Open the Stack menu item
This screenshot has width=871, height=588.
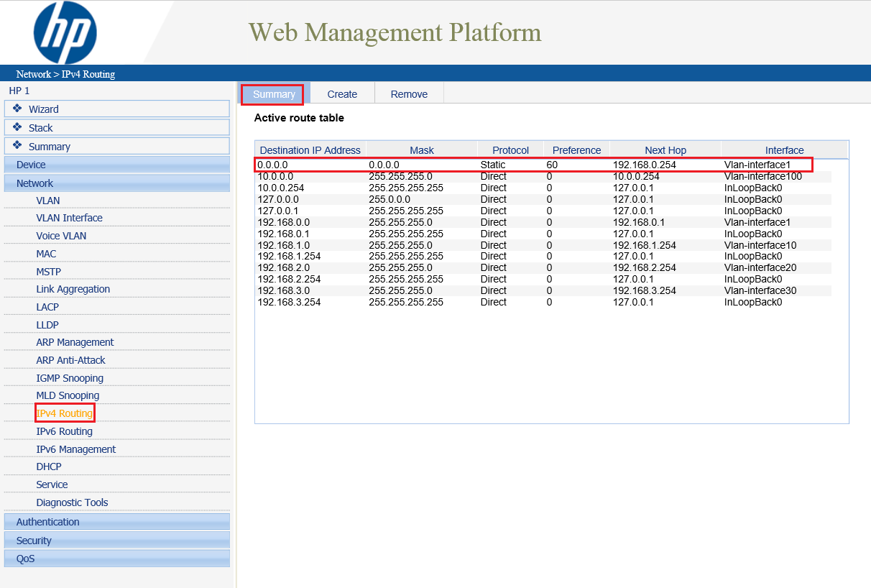tap(117, 128)
